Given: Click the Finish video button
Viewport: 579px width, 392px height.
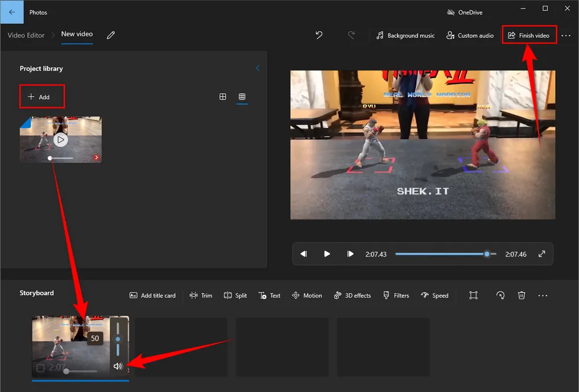Looking at the screenshot, I should click(529, 35).
